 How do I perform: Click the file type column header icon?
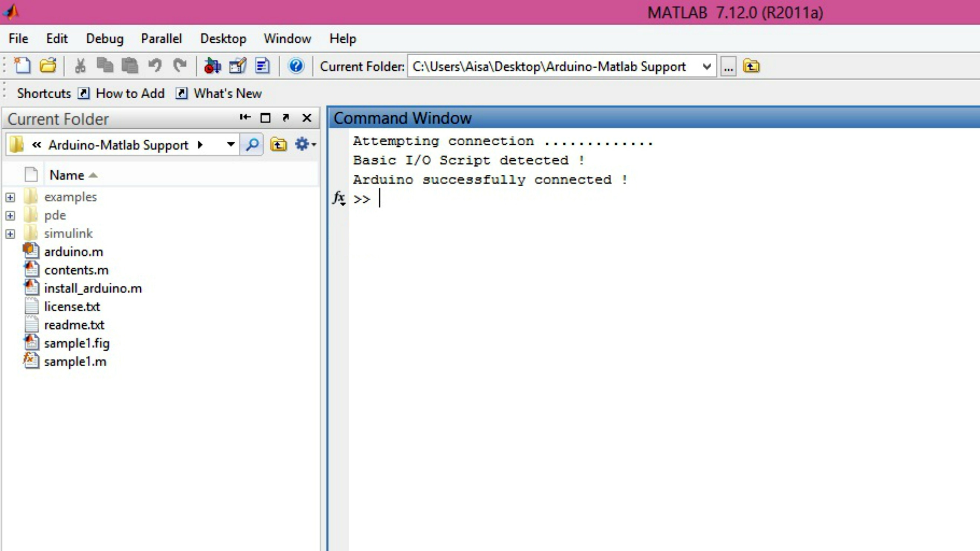(31, 174)
